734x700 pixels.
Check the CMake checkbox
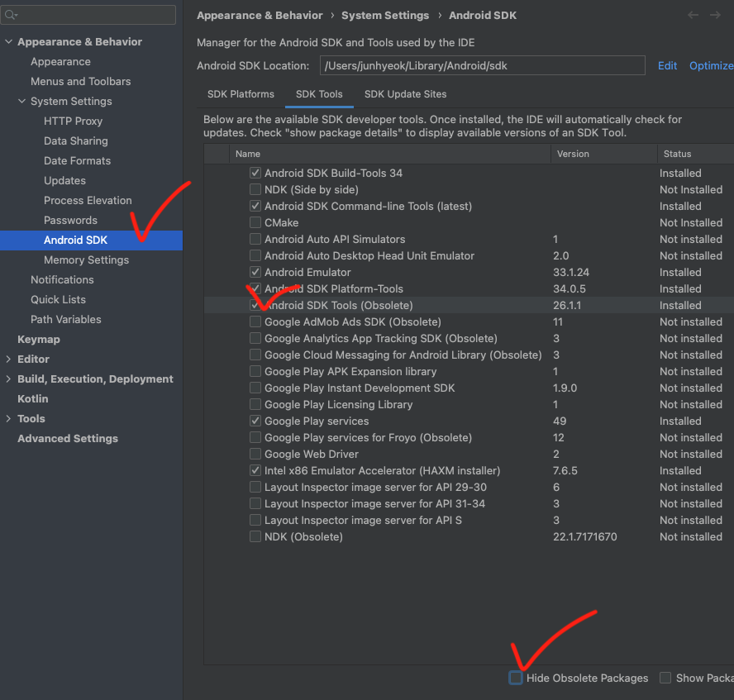255,222
